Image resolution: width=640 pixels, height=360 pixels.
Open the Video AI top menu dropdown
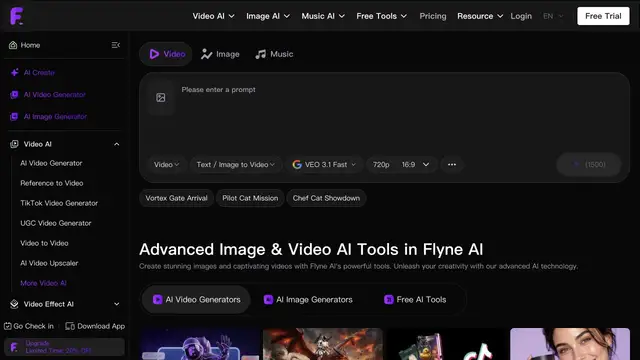(x=213, y=16)
